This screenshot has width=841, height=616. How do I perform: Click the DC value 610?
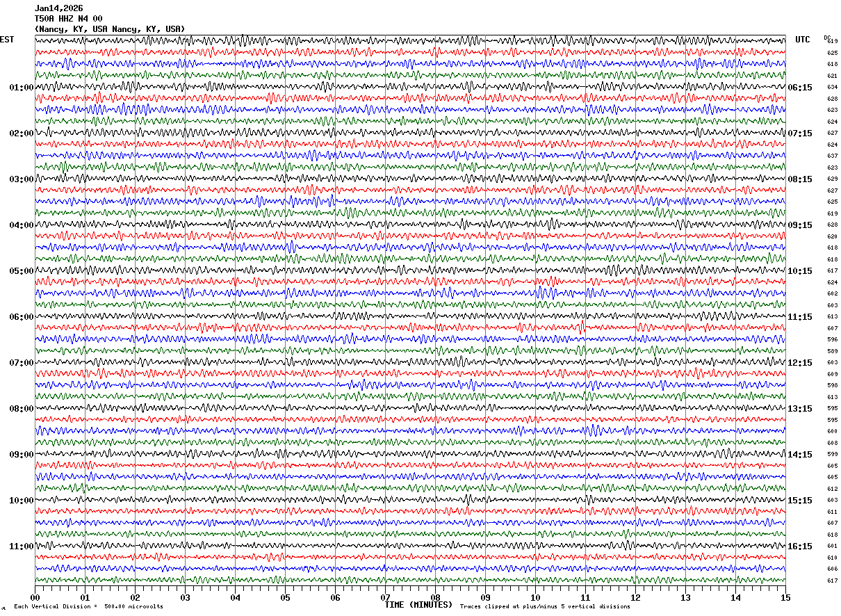click(x=832, y=558)
